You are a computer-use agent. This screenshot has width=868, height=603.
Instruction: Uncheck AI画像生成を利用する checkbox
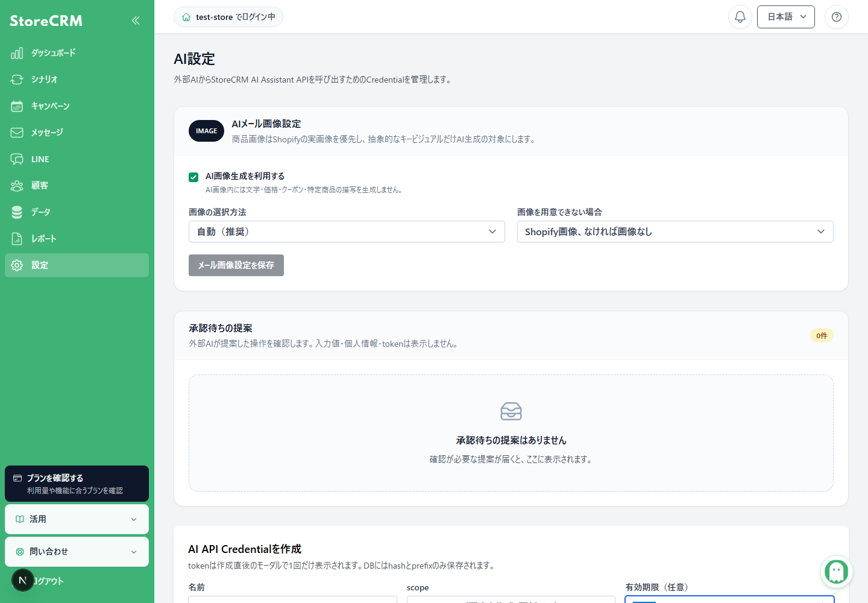(193, 177)
